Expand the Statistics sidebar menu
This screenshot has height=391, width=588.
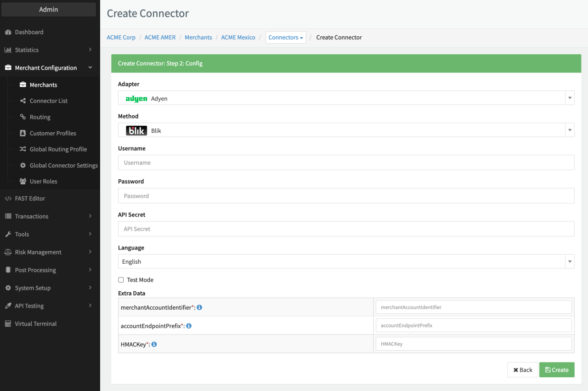click(x=48, y=50)
